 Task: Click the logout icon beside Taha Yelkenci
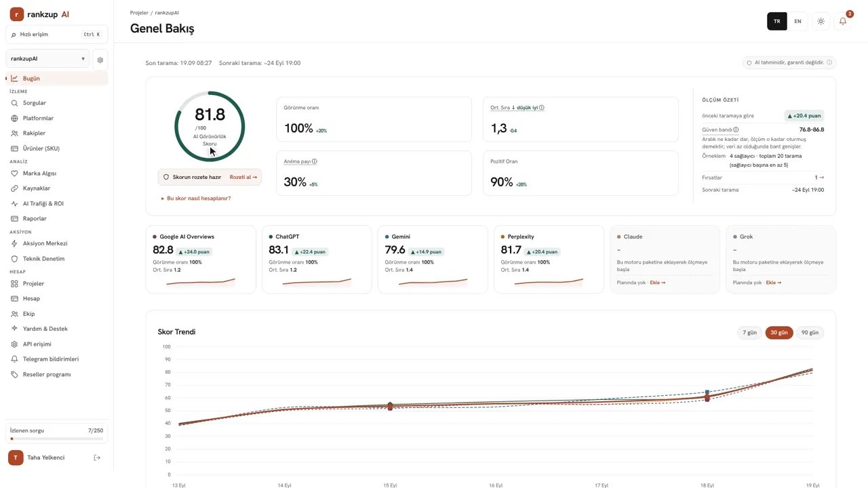click(x=97, y=457)
